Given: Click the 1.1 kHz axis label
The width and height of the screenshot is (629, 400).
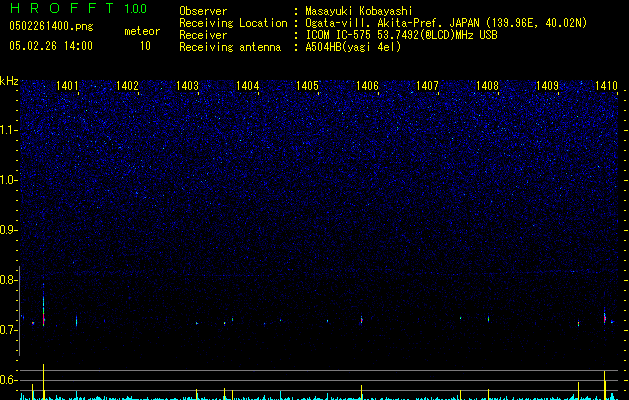Looking at the screenshot, I should (8, 130).
